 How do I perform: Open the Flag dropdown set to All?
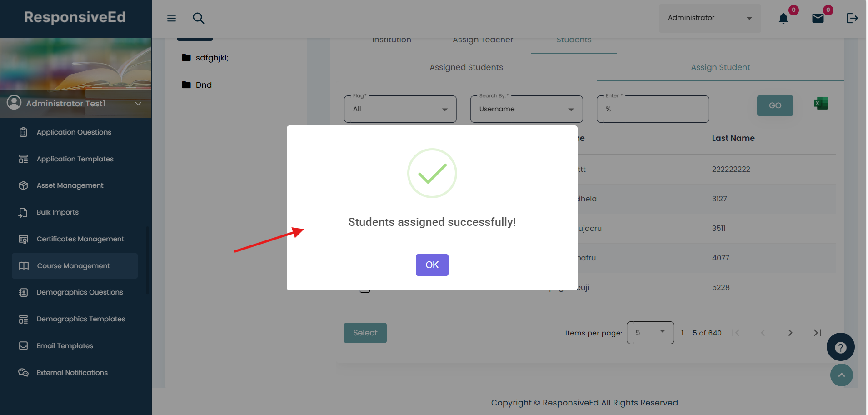[400, 109]
